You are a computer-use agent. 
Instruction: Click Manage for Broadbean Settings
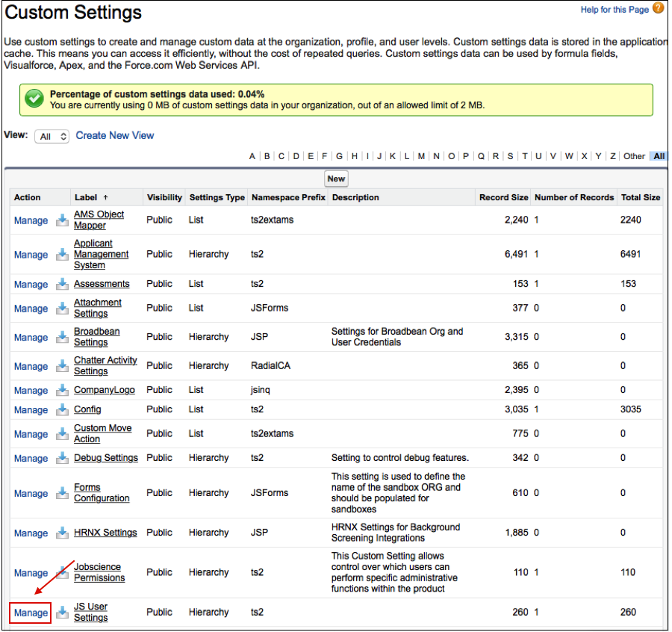[x=31, y=338]
